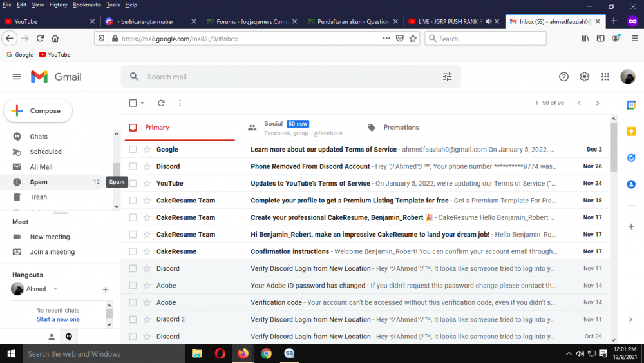Star the Google Terms of Service email
Image resolution: width=644 pixels, height=363 pixels.
coord(147,149)
